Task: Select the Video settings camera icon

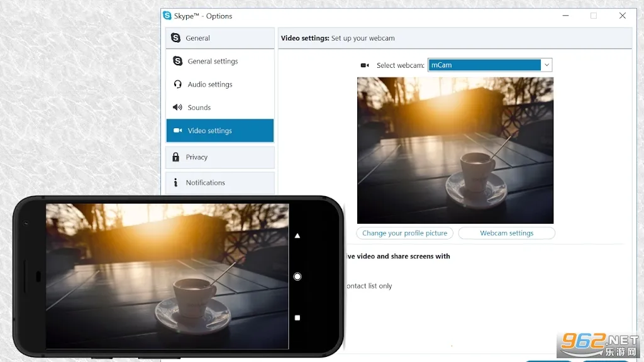Action: (x=177, y=131)
